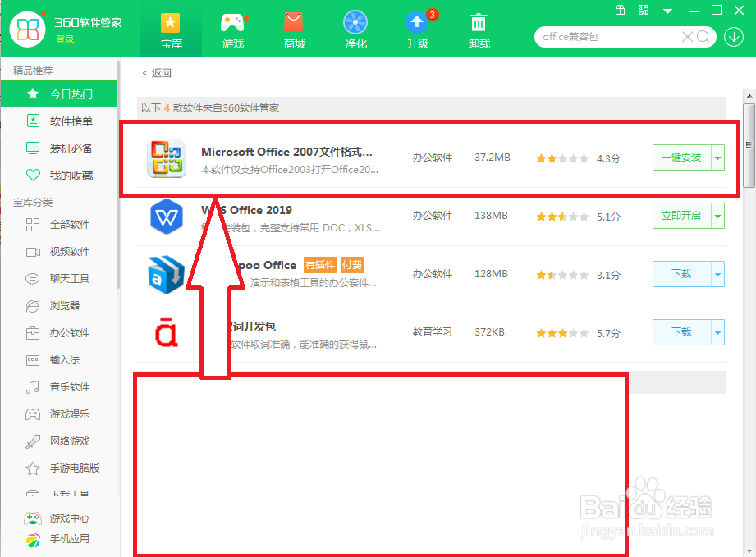This screenshot has width=756, height=557.
Task: Clear the search box text
Action: (x=688, y=37)
